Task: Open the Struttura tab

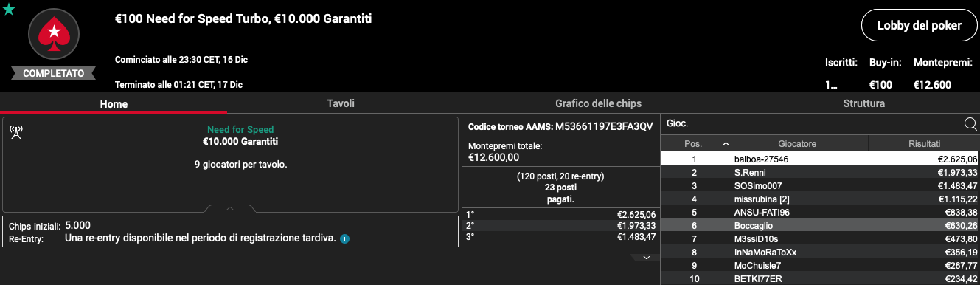Action: [x=866, y=104]
